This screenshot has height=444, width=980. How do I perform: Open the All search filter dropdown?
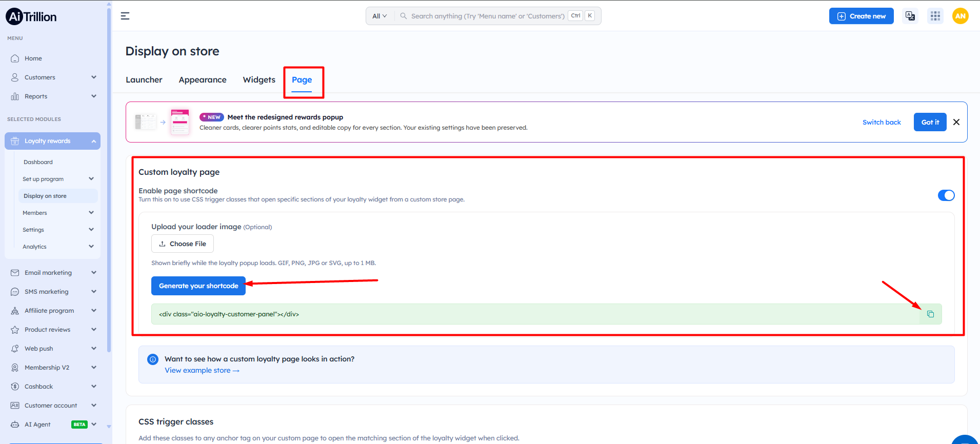tap(379, 16)
